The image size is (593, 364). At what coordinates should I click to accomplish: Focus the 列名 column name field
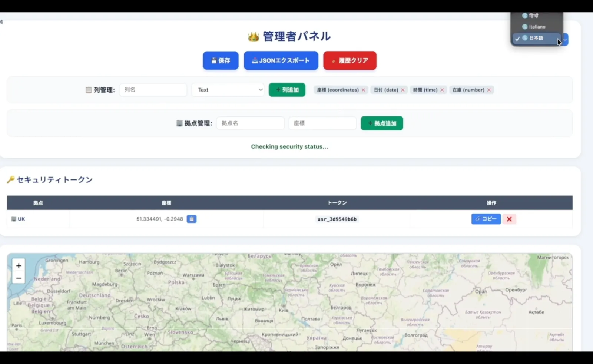(x=153, y=90)
